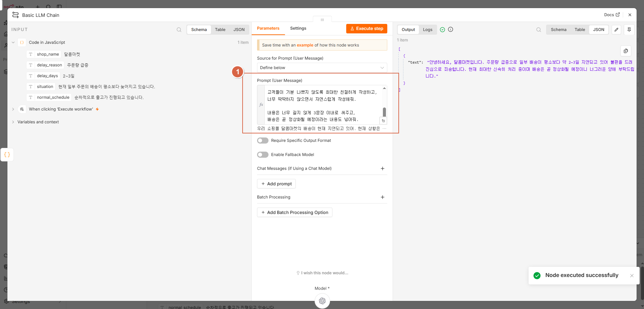
Task: Click the delay_reason text type icon
Action: click(x=31, y=65)
